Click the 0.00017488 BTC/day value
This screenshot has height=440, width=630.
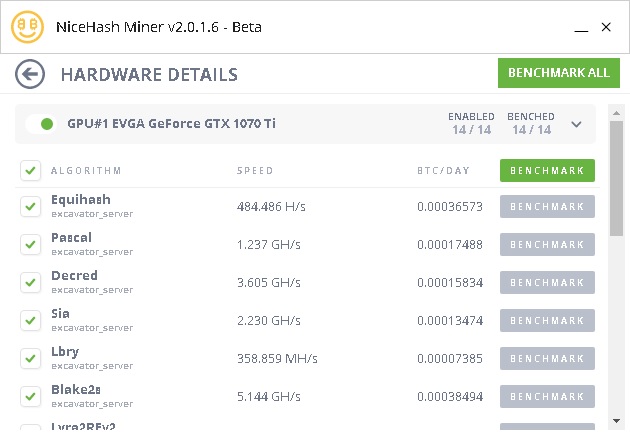(450, 245)
